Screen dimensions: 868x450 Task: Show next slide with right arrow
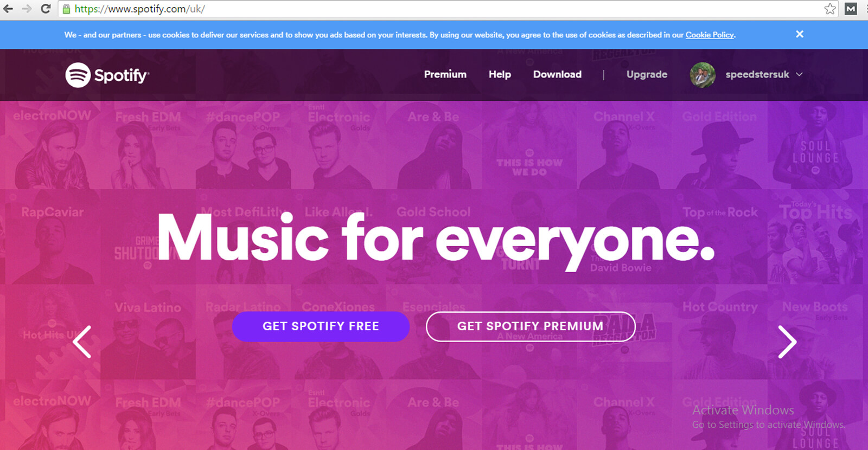coord(787,342)
